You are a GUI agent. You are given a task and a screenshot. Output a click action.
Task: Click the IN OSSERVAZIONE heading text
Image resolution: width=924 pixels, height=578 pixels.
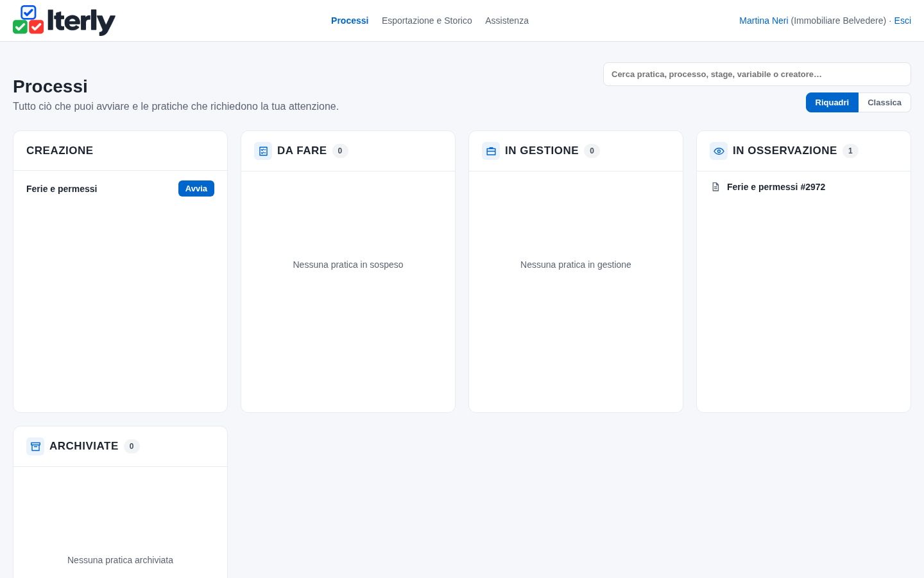pos(785,150)
